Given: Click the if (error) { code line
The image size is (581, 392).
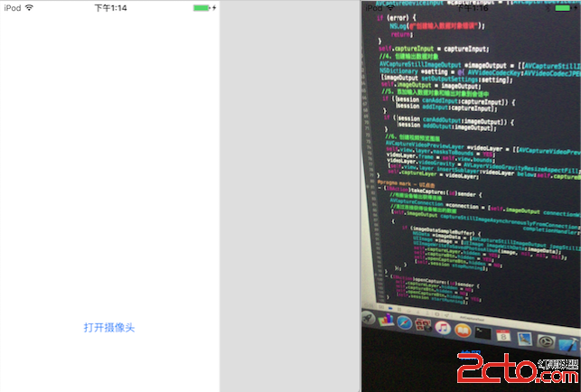Looking at the screenshot, I should click(x=397, y=18).
